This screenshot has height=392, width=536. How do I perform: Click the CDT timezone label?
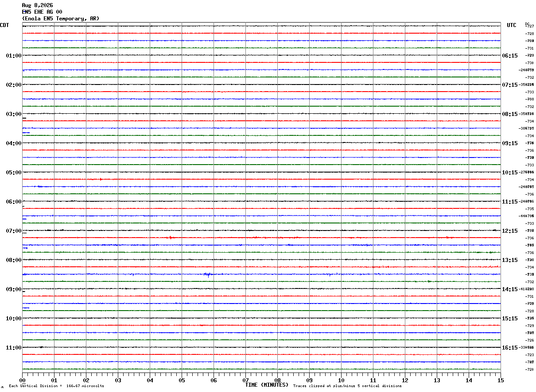[4, 25]
